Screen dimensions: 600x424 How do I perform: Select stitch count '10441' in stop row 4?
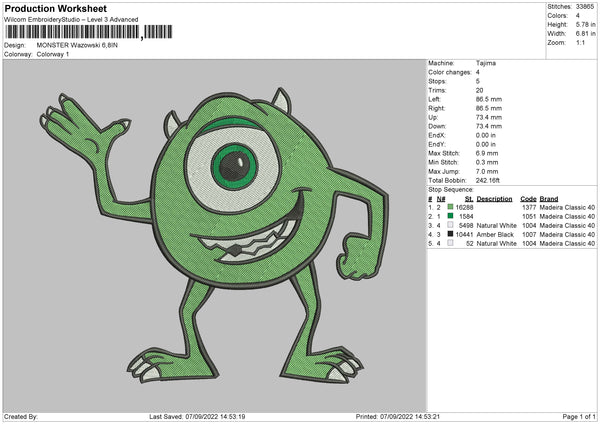[x=464, y=235]
